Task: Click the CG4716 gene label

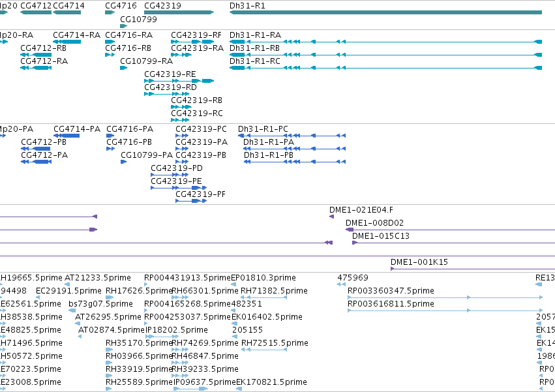Action: click(x=121, y=6)
